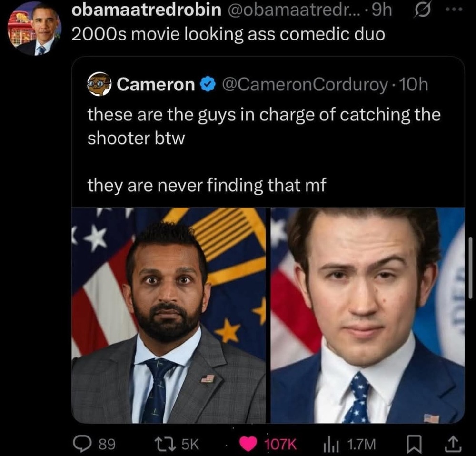Like the post with the heart icon
The image size is (476, 456).
click(x=248, y=444)
